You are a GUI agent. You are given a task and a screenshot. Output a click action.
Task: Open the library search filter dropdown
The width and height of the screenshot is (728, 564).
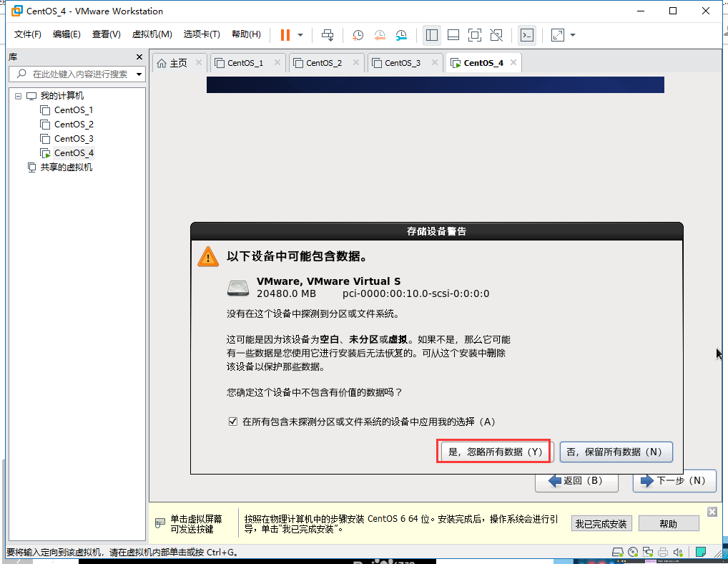point(139,74)
